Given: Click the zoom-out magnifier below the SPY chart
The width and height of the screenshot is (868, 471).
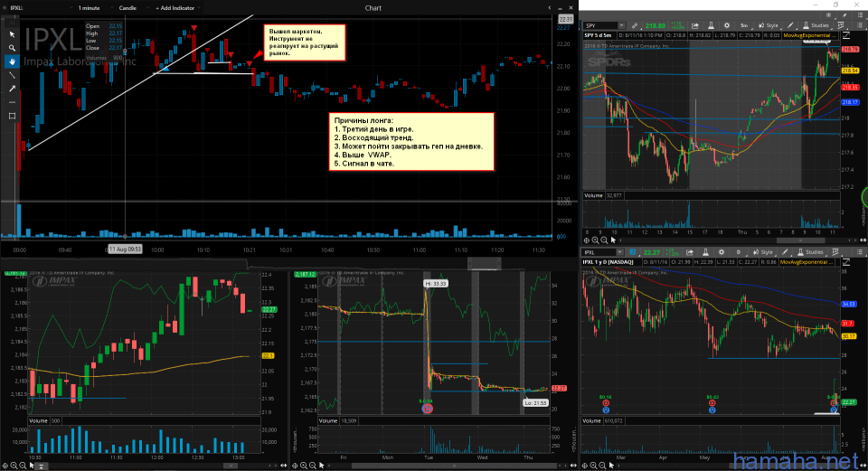Looking at the screenshot, I should click(604, 240).
